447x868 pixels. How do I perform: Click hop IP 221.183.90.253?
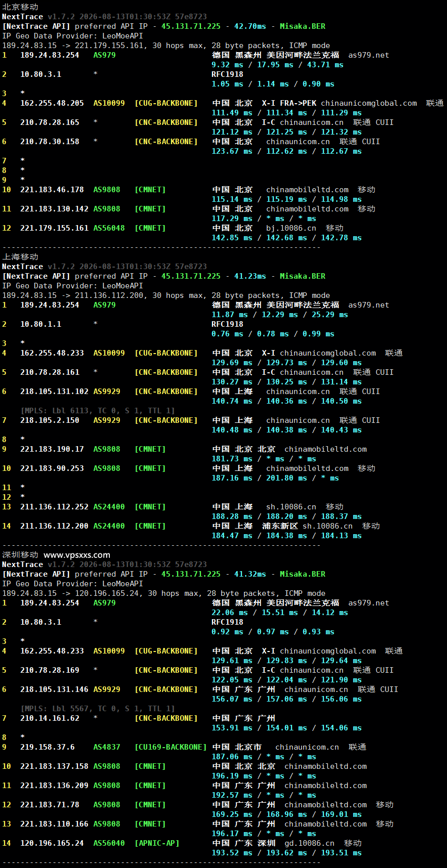coord(52,468)
